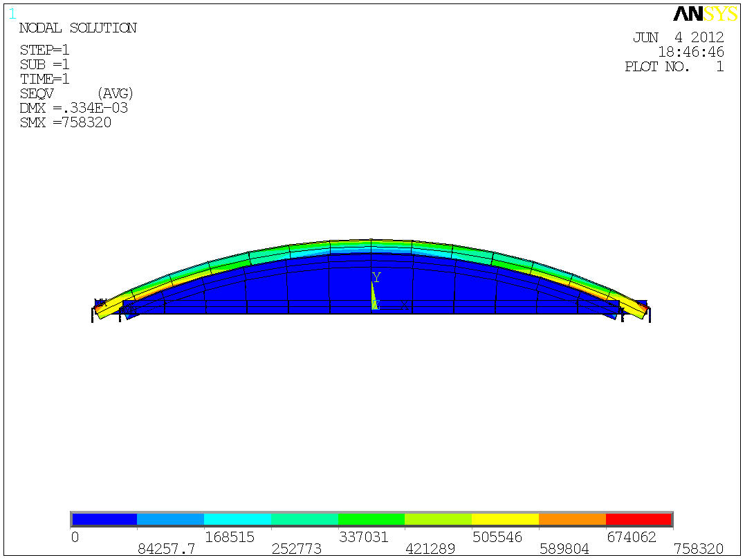Click the 'SUB =1' label
Image resolution: width=745 pixels, height=560 pixels.
(x=44, y=64)
